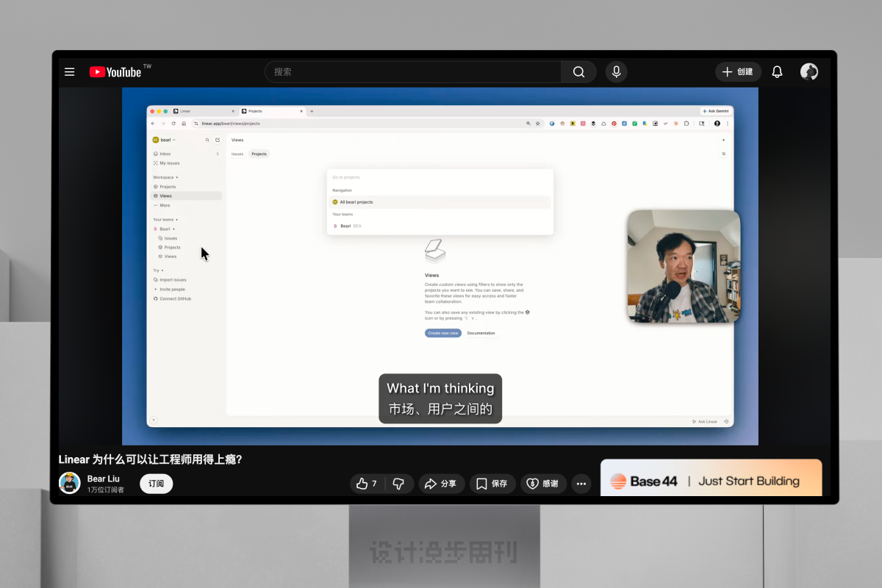The image size is (882, 588).
Task: Click the 分享 share button
Action: point(442,484)
